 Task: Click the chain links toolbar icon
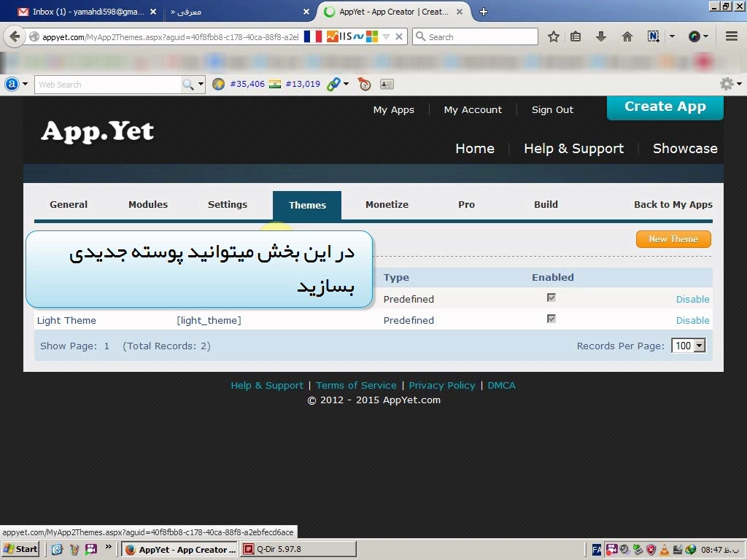(x=333, y=85)
